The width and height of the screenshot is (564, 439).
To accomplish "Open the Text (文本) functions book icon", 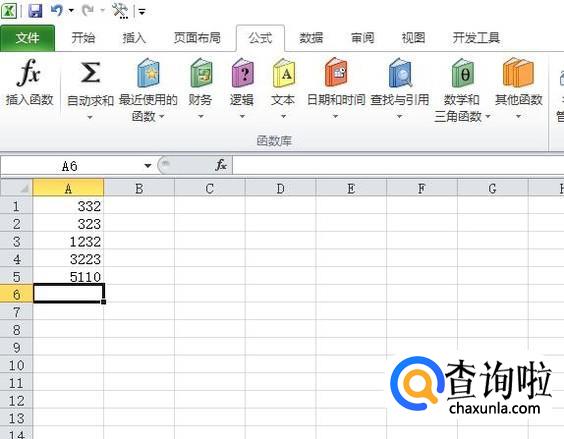I will coord(284,73).
